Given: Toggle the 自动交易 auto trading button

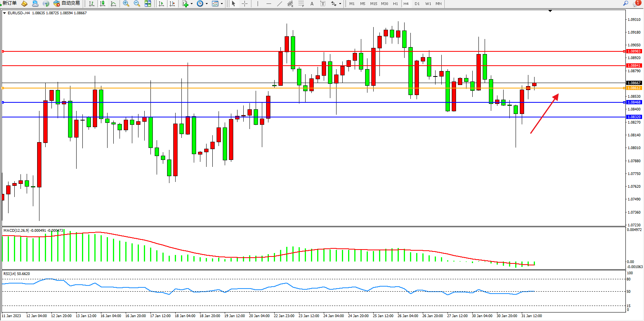Looking at the screenshot, I should pos(67,3).
